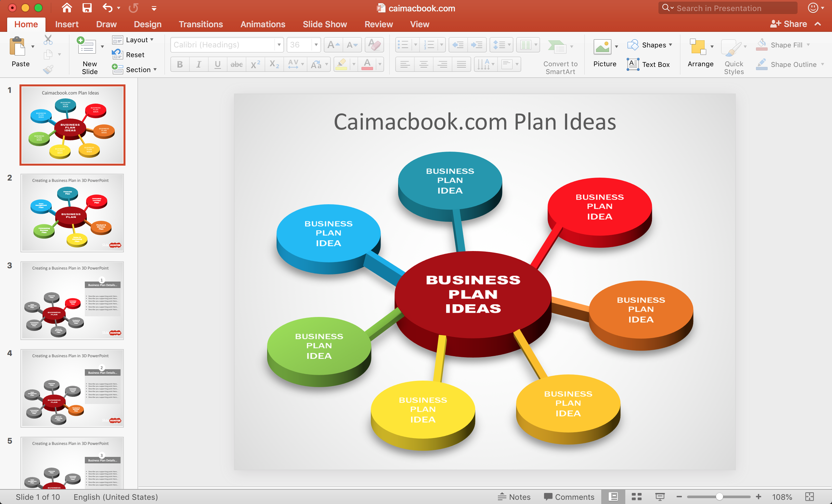The width and height of the screenshot is (832, 504).
Task: Select slide 3 thumbnail
Action: [72, 300]
